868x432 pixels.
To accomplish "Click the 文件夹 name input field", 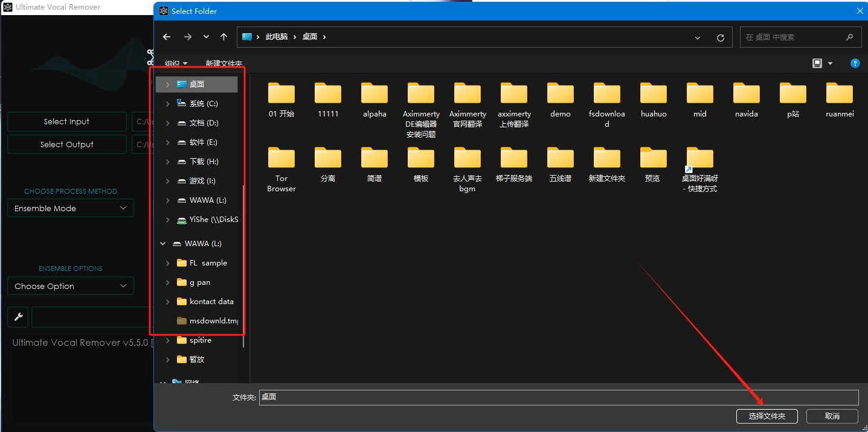I will (x=559, y=397).
